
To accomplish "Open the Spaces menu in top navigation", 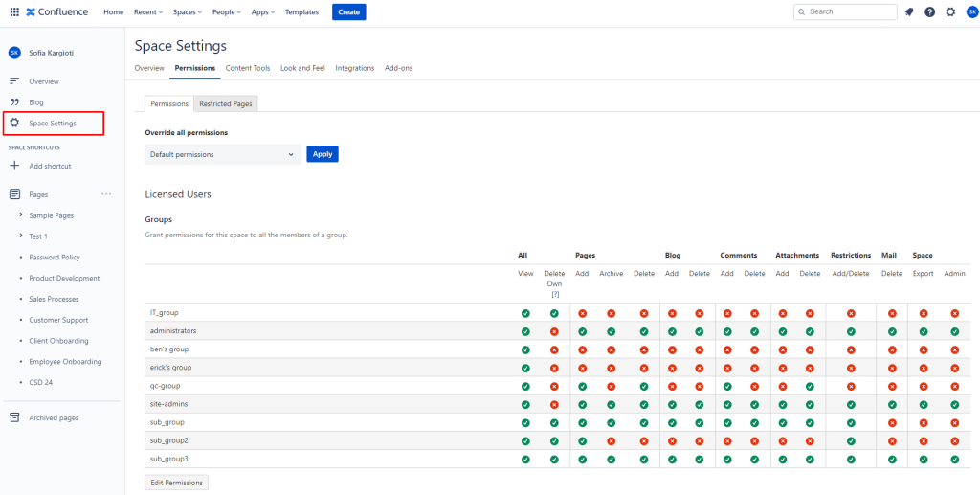I will 188,11.
